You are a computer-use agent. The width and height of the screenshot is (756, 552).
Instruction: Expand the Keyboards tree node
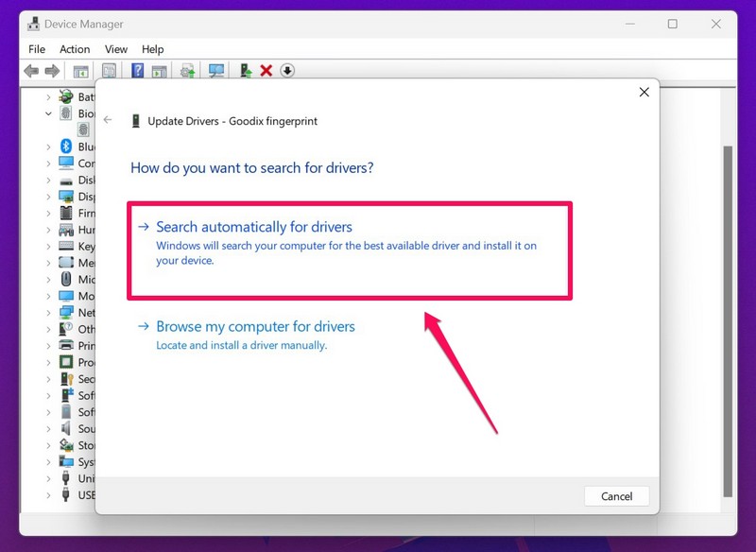tap(48, 247)
